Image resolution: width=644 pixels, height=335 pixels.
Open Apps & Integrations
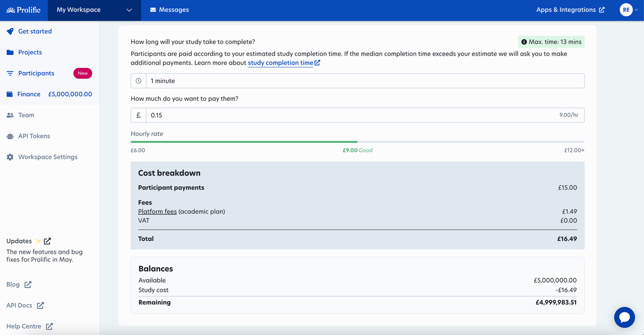tap(570, 10)
